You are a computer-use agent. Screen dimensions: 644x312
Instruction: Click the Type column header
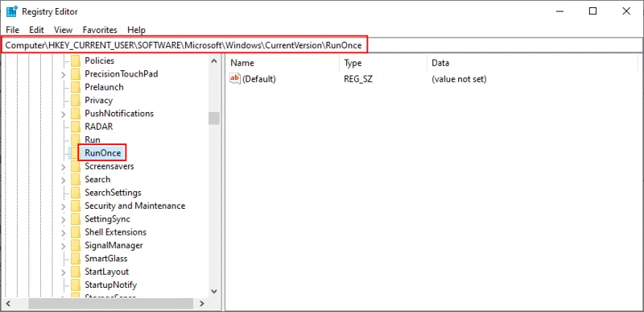tap(383, 63)
